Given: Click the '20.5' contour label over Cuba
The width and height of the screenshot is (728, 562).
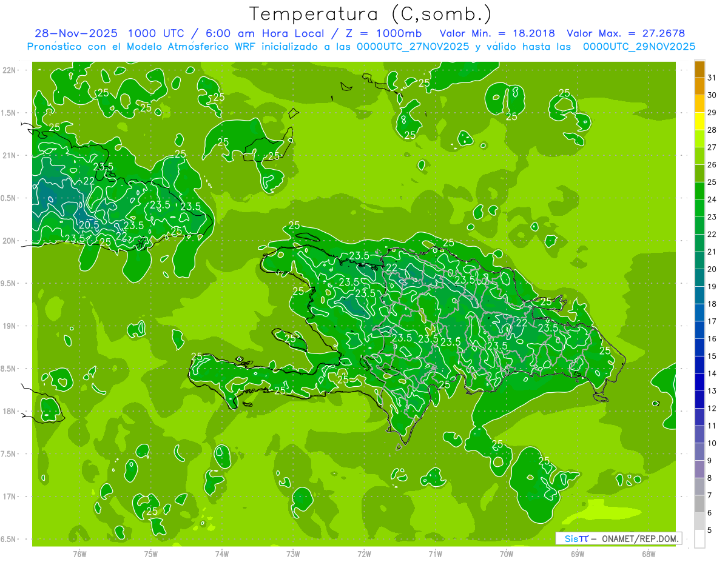Looking at the screenshot, I should (x=89, y=224).
